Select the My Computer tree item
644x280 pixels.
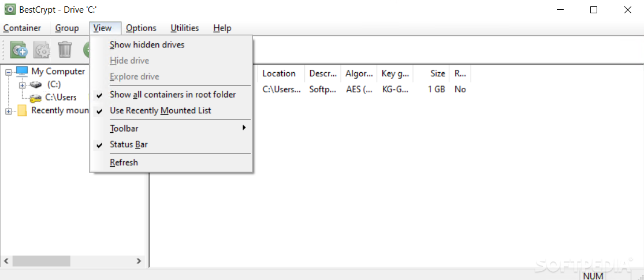tap(58, 72)
